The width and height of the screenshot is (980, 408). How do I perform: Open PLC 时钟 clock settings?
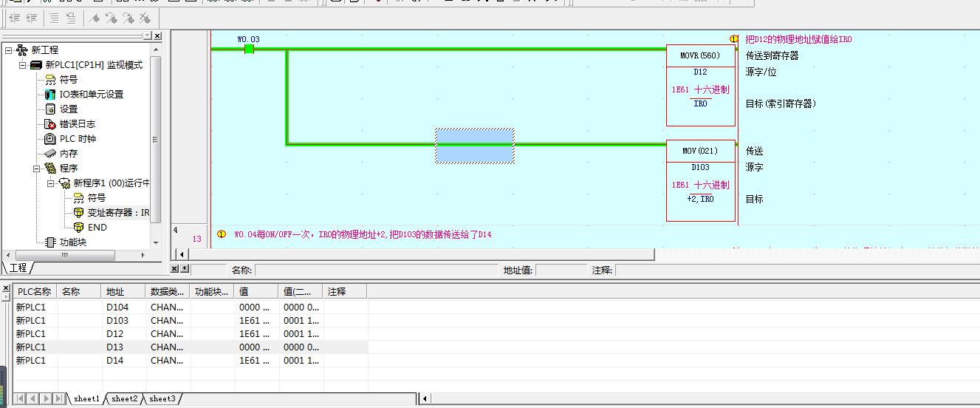coord(77,139)
